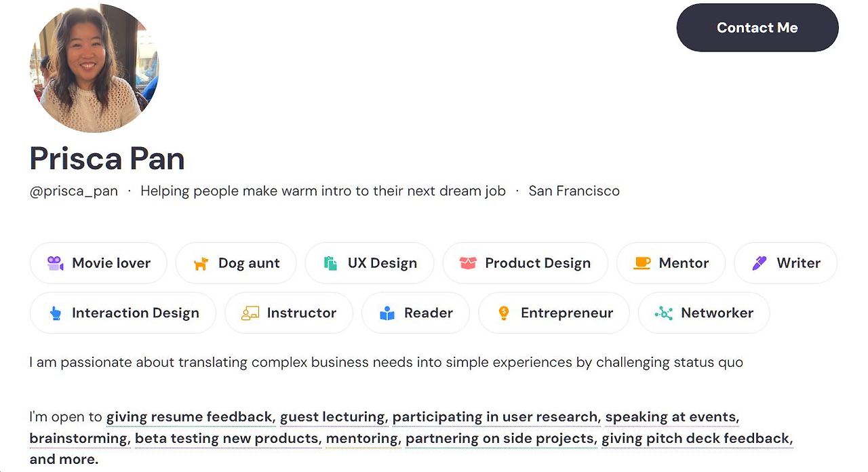Click the UX Design tag's document icon
Image resolution: width=868 pixels, height=472 pixels.
click(x=330, y=263)
